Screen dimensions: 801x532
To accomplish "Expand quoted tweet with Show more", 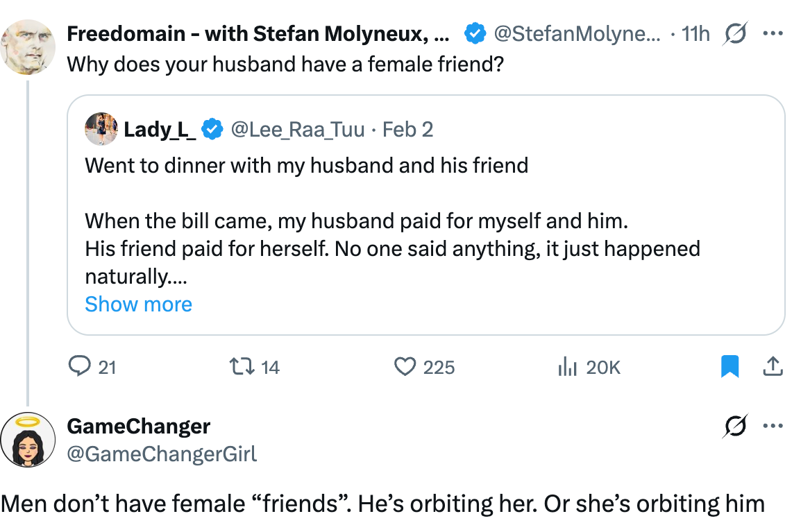I will click(138, 304).
